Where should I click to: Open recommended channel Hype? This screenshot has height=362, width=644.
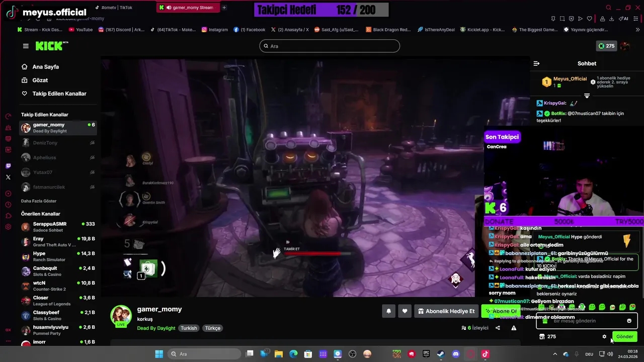point(58,256)
